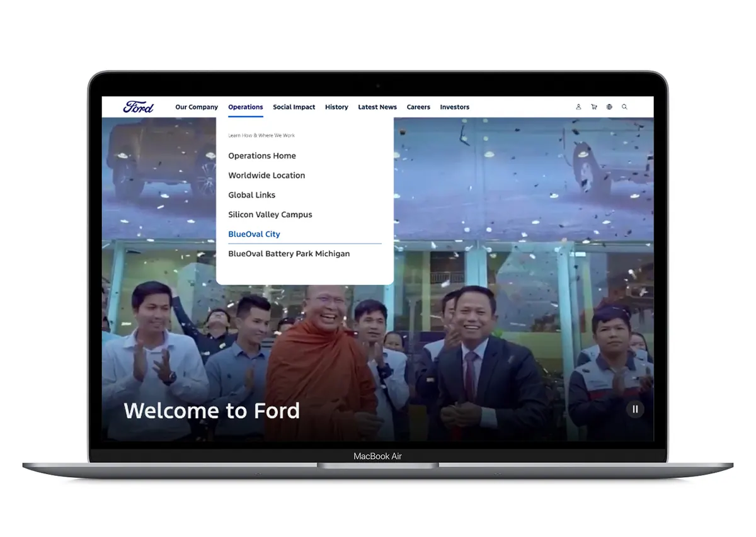Open the Our Company menu
756x537 pixels.
(x=197, y=107)
